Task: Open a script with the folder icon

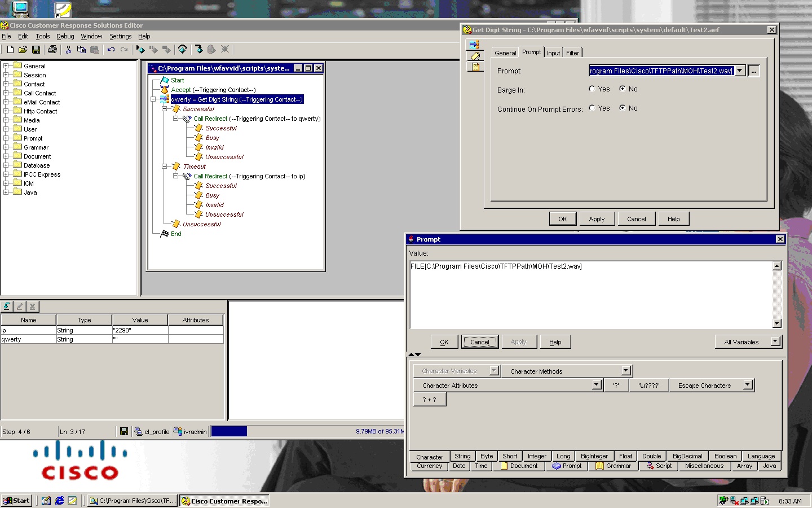Action: click(x=23, y=50)
